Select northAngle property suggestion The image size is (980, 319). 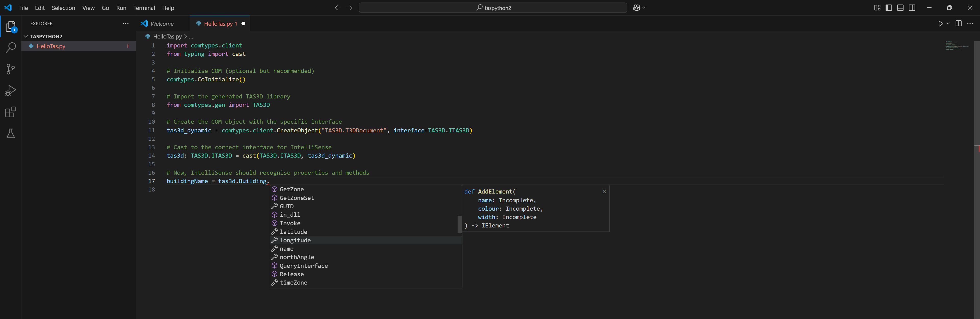click(x=366, y=257)
